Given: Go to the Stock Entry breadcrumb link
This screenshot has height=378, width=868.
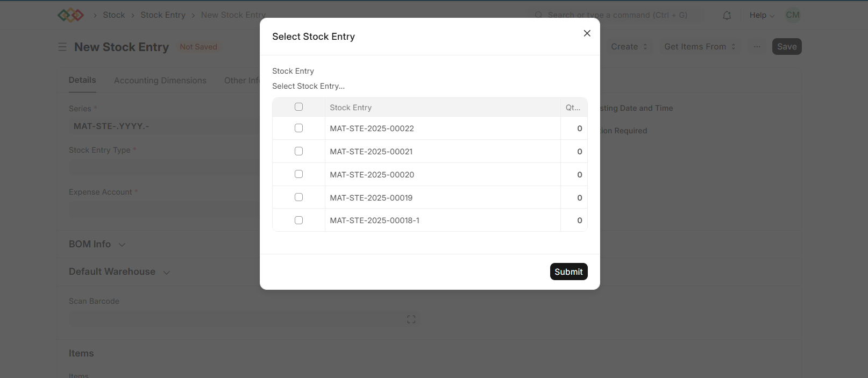Looking at the screenshot, I should pyautogui.click(x=163, y=15).
